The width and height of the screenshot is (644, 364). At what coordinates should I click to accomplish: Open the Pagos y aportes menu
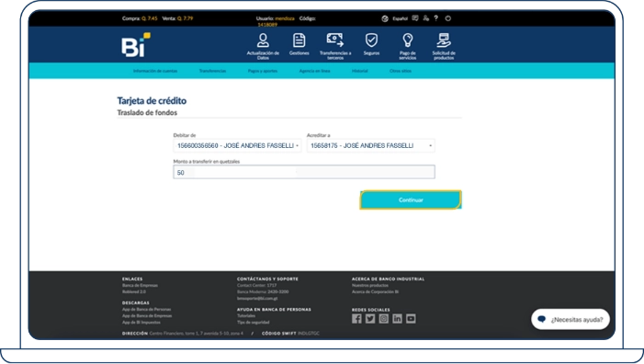pyautogui.click(x=263, y=71)
